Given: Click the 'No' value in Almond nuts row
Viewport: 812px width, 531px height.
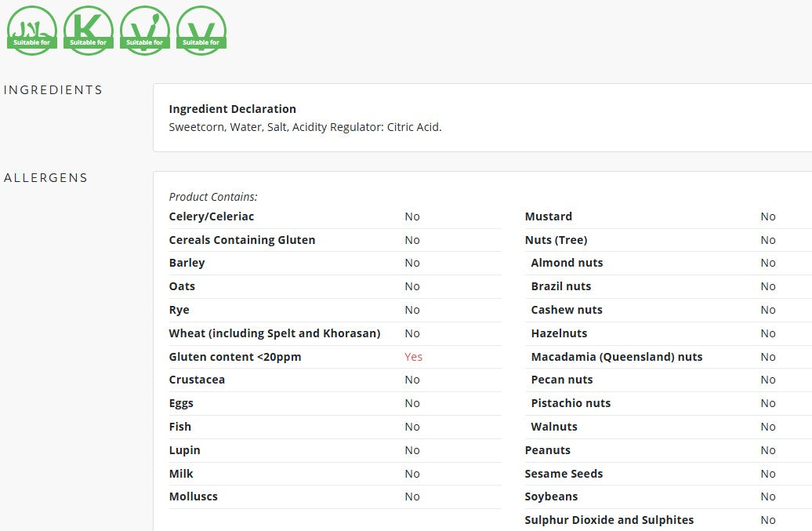Looking at the screenshot, I should [x=768, y=263].
